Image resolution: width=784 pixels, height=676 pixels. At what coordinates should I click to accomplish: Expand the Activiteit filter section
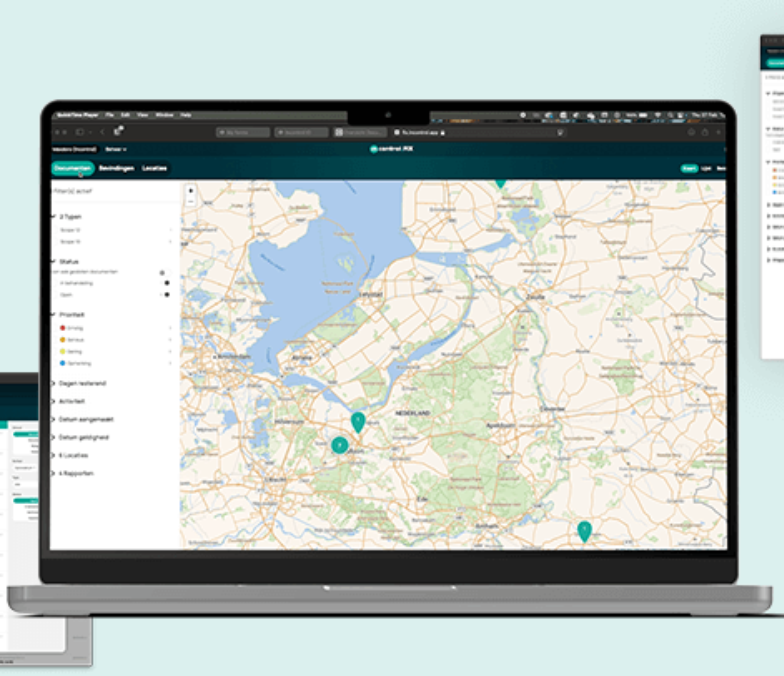[73, 401]
